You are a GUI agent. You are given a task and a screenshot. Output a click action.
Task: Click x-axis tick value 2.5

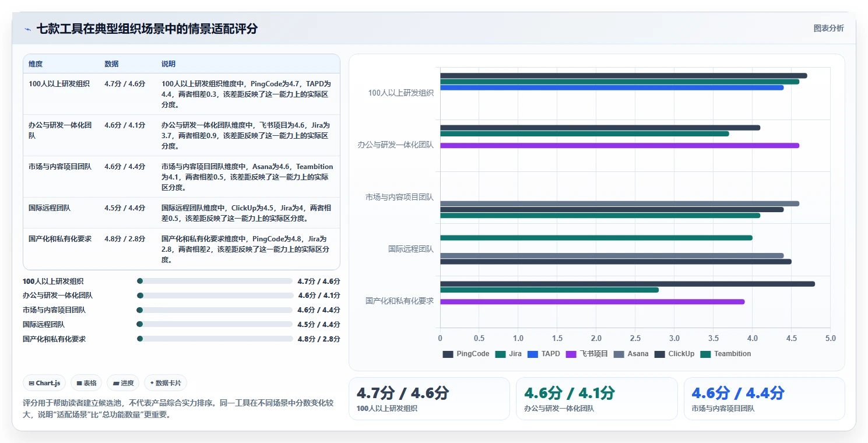[635, 339]
